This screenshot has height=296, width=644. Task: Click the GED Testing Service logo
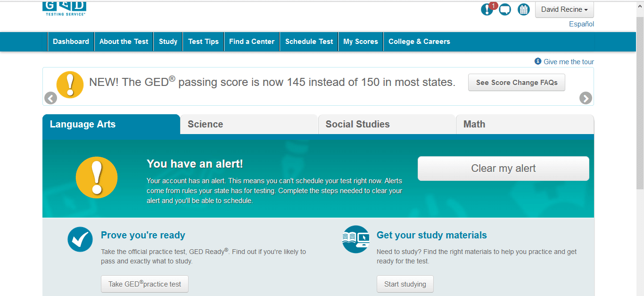pos(65,9)
